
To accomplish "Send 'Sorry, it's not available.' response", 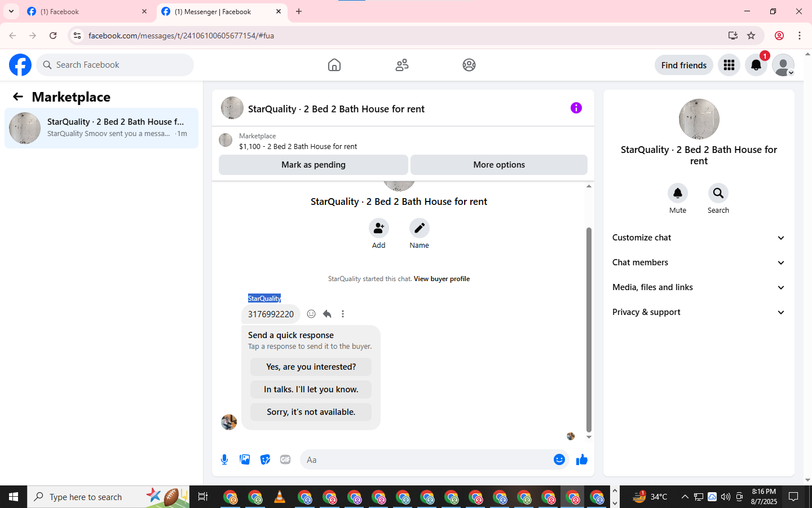I will coord(311,412).
